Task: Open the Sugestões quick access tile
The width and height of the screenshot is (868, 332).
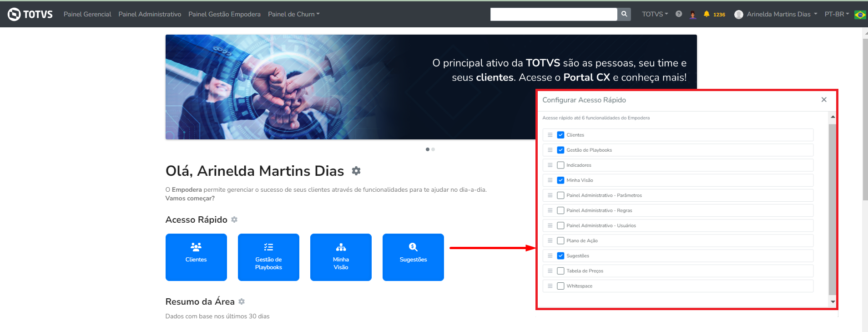Action: [x=413, y=257]
